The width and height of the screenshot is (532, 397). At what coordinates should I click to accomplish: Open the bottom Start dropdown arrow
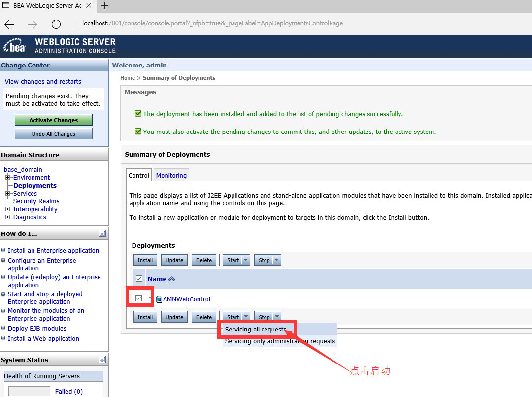(246, 316)
